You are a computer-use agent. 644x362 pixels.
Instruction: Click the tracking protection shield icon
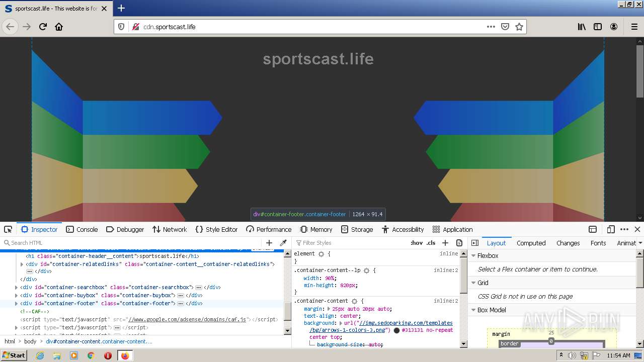[x=121, y=27]
